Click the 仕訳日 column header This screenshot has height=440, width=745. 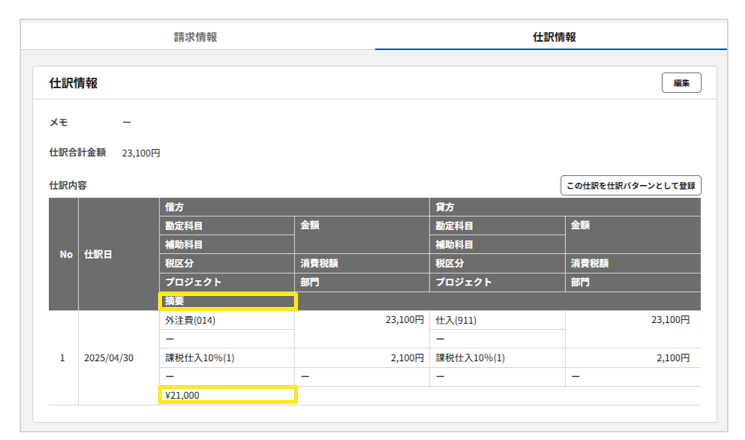pos(99,254)
